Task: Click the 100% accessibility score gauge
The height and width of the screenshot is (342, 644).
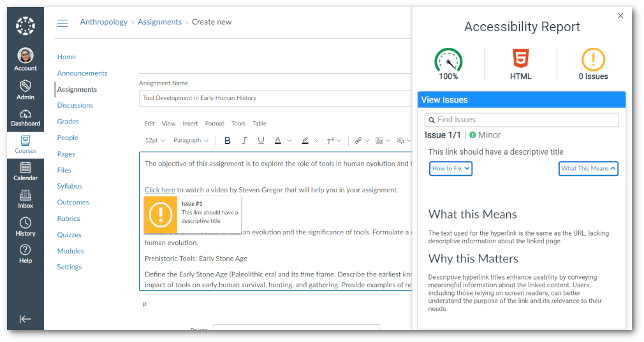Action: (448, 62)
